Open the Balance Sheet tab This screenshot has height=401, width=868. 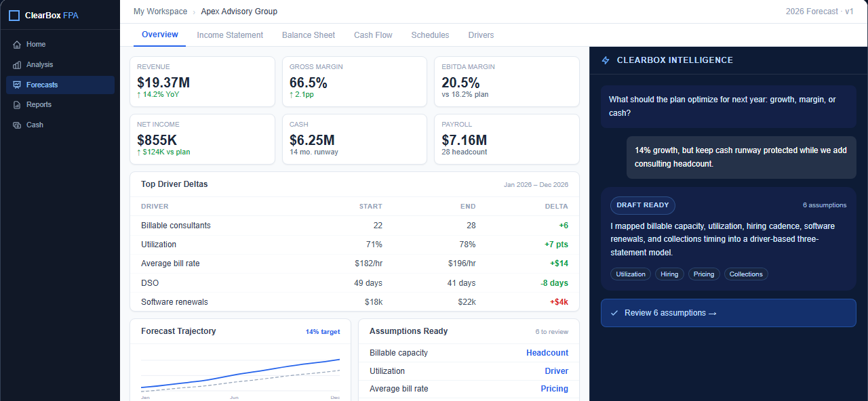[x=309, y=35]
